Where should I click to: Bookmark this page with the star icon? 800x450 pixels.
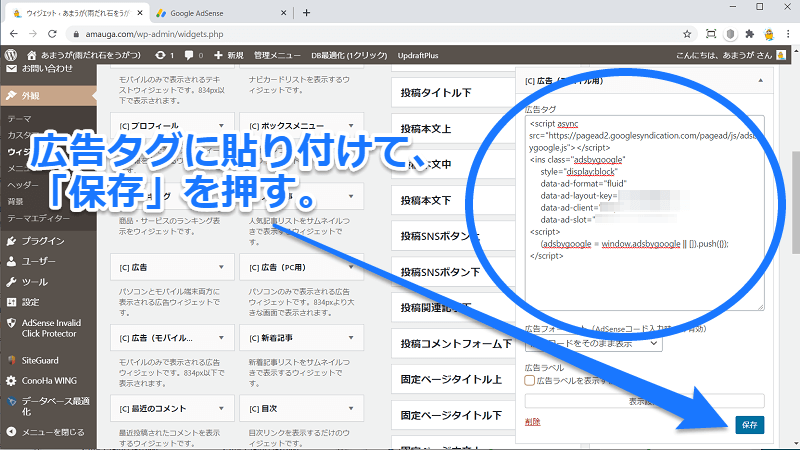pyautogui.click(x=687, y=33)
